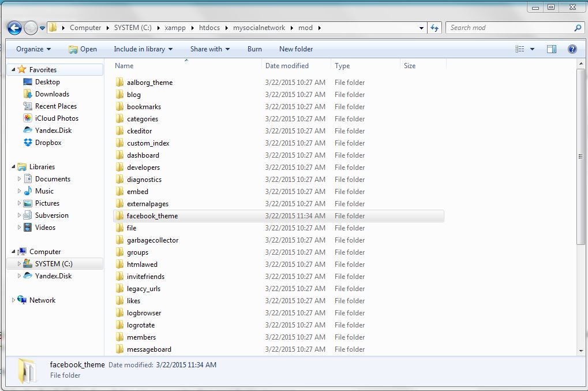The image size is (588, 391).
Task: Open Downloads in the Favorites list
Action: (51, 94)
